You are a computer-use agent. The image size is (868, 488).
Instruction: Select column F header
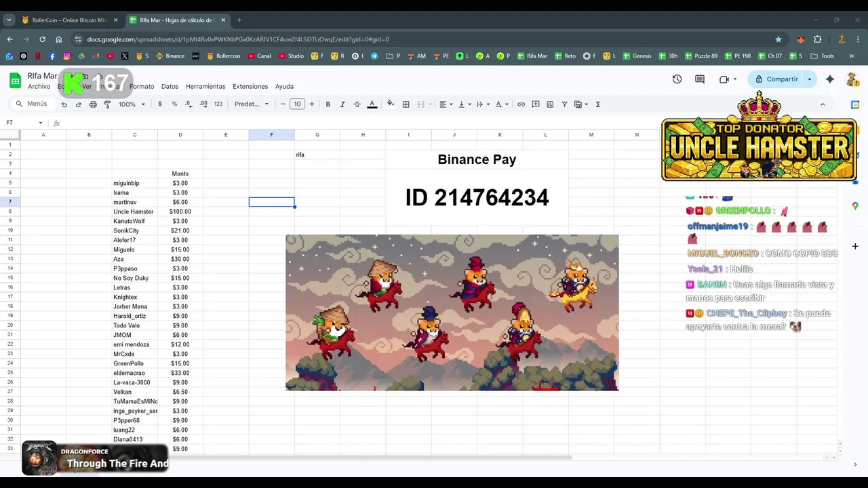coord(271,135)
